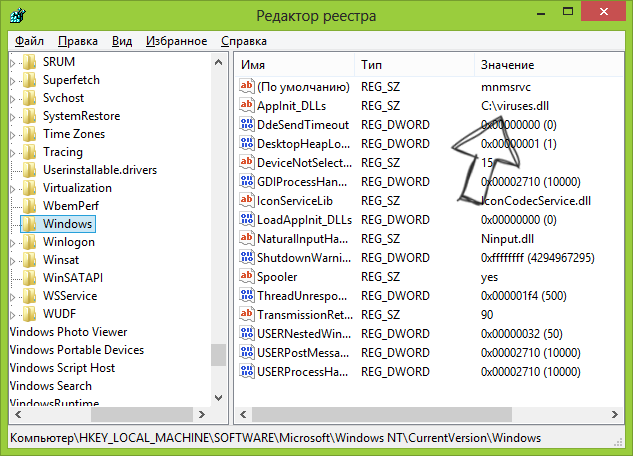Click the Windows key folder icon

click(29, 224)
